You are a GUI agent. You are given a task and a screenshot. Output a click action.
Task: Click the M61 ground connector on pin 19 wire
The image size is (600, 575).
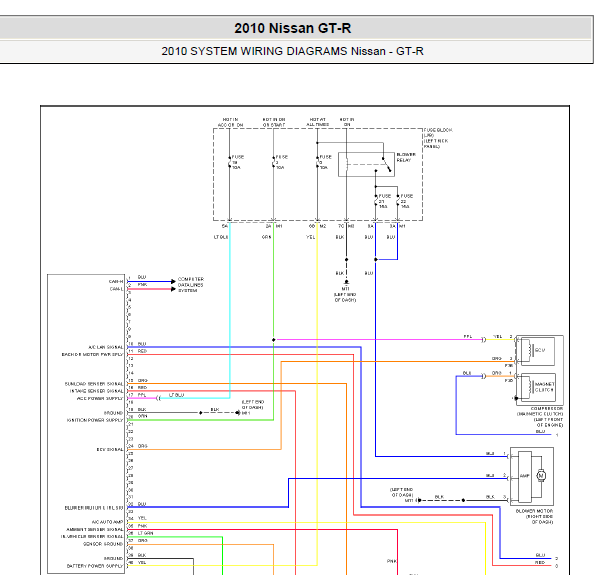point(238,413)
